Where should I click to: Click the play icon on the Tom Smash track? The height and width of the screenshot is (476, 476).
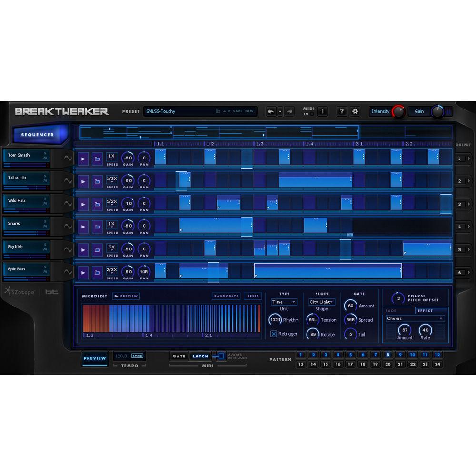pyautogui.click(x=83, y=159)
